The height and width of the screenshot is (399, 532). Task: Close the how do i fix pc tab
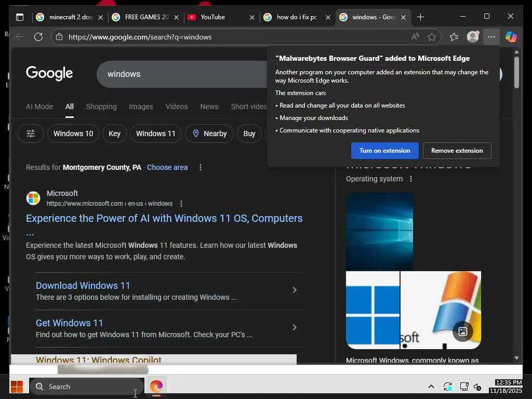click(x=328, y=17)
